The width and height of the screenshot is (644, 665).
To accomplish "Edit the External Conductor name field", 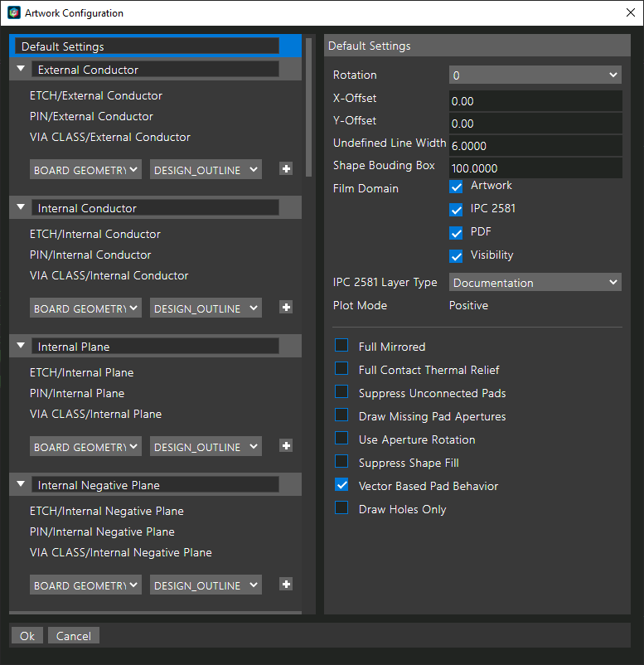I will 155,70.
